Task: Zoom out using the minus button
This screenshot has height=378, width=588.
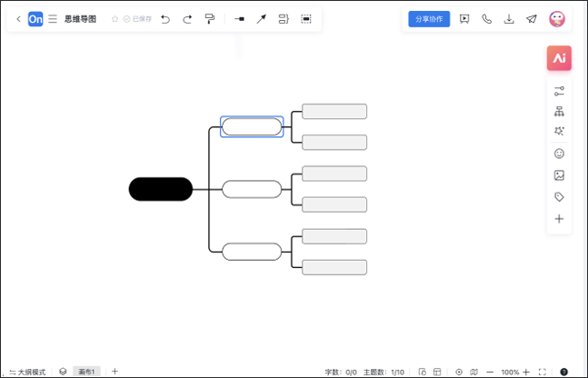Action: click(x=490, y=372)
